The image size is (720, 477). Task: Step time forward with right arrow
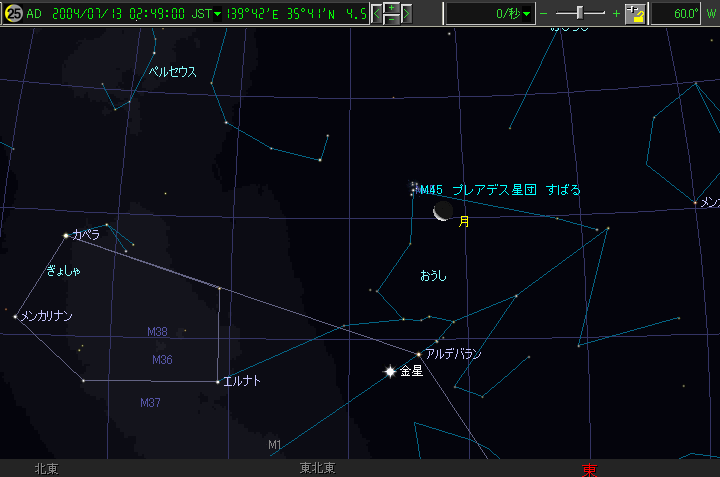[x=407, y=14]
